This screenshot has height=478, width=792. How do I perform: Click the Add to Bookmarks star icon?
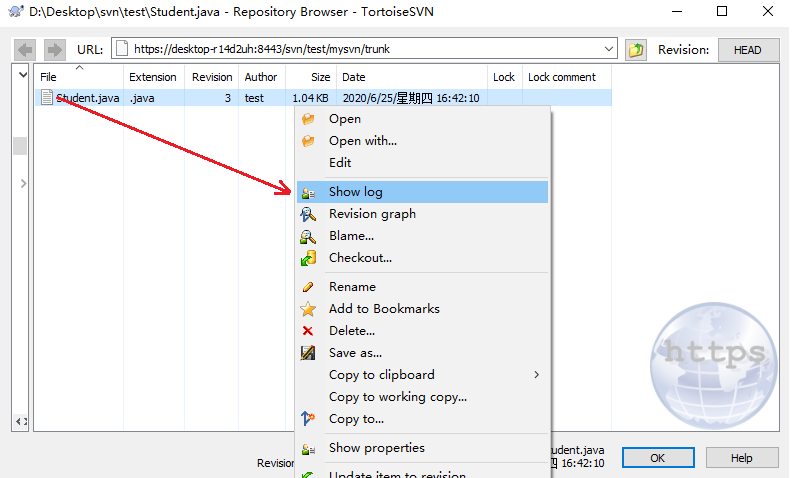point(308,309)
